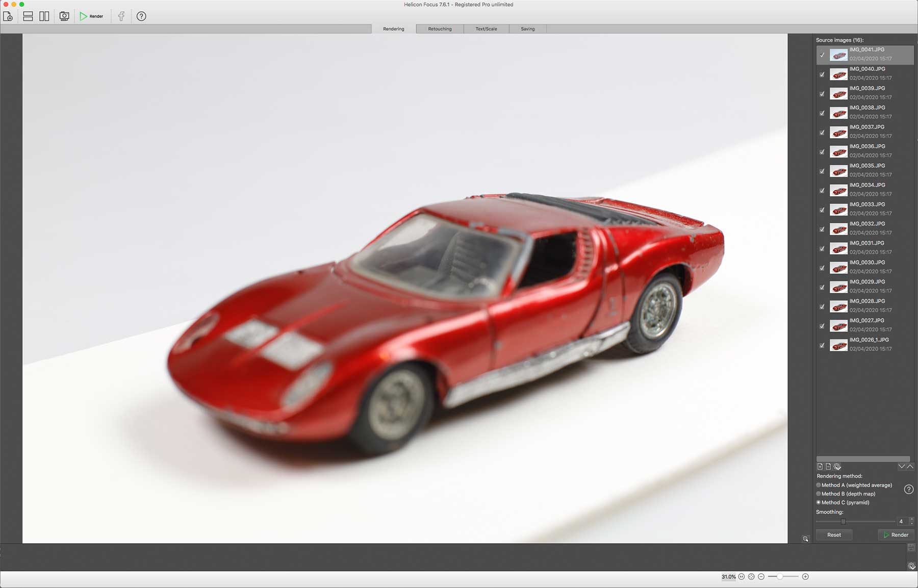The height and width of the screenshot is (588, 918).
Task: Click the Reset button
Action: [x=834, y=535]
